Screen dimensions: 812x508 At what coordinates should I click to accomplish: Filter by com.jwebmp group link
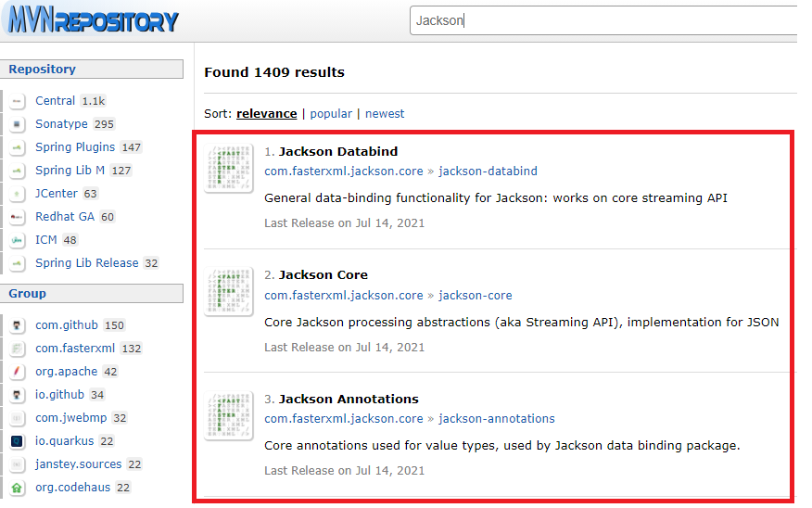pos(71,418)
